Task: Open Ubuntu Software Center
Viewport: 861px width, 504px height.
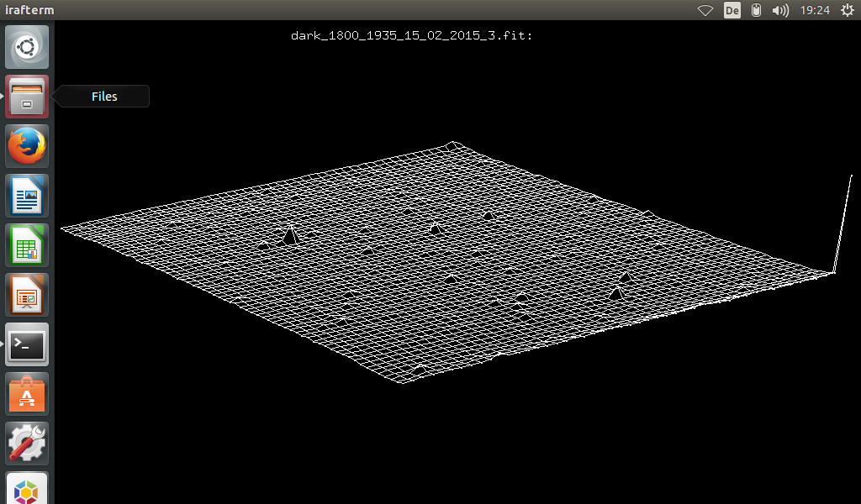Action: (x=27, y=393)
